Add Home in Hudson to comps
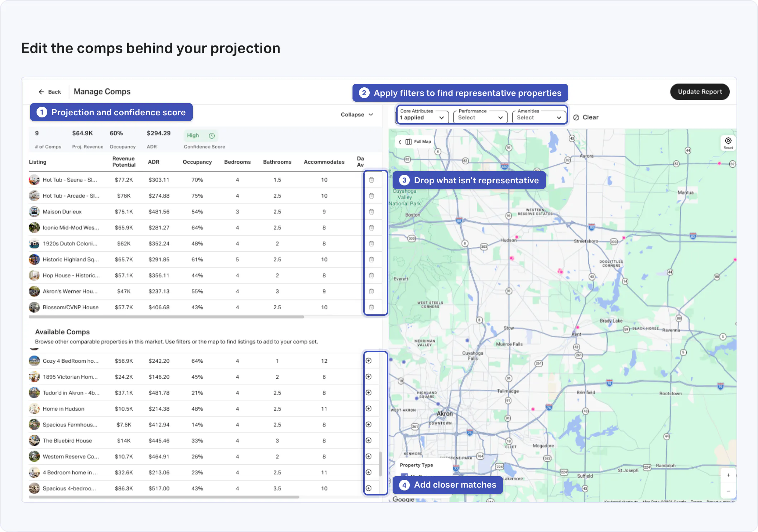This screenshot has width=758, height=532. click(369, 408)
